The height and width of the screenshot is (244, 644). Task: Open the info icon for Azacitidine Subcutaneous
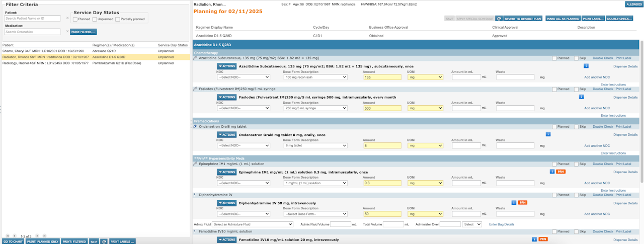point(586,66)
